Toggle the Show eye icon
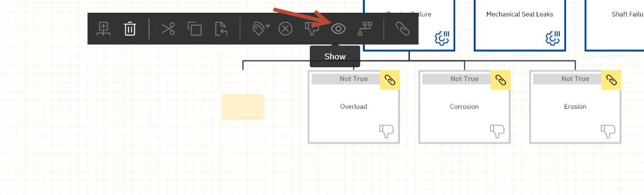This screenshot has width=644, height=195. 338,29
